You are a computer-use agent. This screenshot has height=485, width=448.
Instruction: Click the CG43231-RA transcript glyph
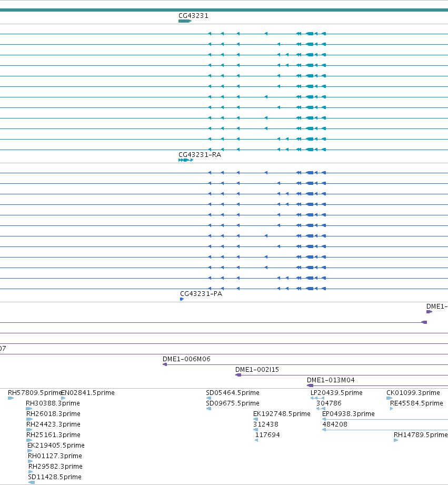[186, 160]
